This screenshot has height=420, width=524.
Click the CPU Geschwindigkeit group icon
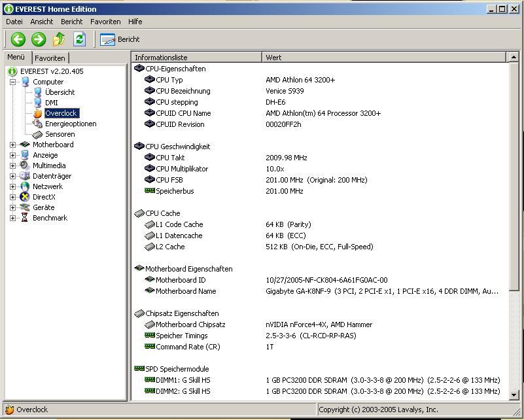pos(139,147)
